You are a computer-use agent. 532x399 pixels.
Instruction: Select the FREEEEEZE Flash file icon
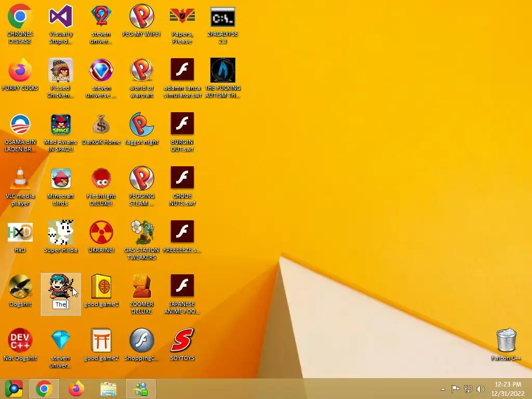point(182,231)
